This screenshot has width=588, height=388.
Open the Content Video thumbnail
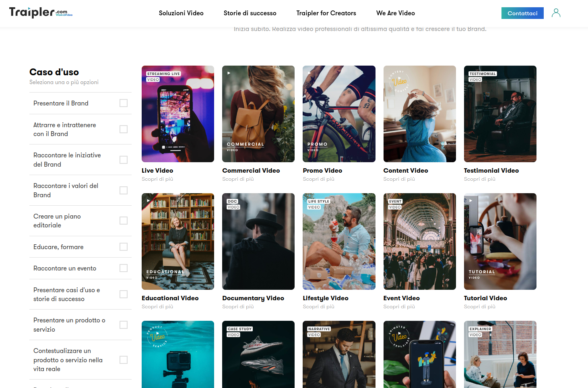[420, 114]
